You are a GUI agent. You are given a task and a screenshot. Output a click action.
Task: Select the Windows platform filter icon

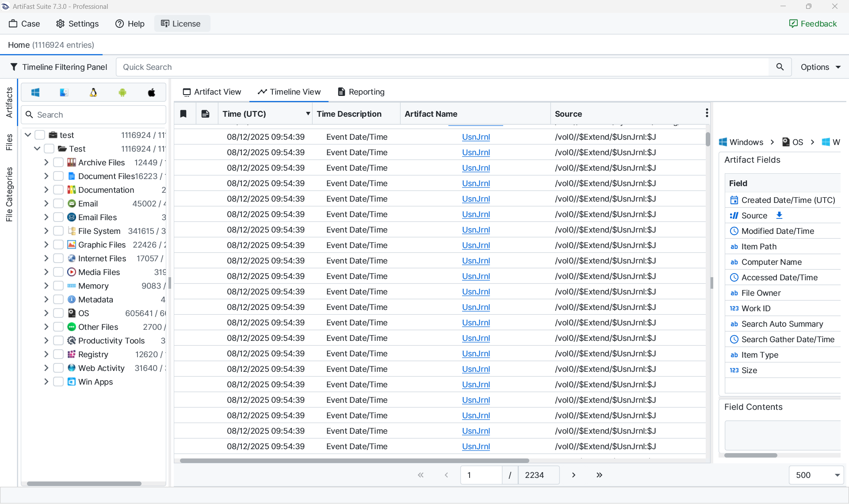pyautogui.click(x=35, y=92)
